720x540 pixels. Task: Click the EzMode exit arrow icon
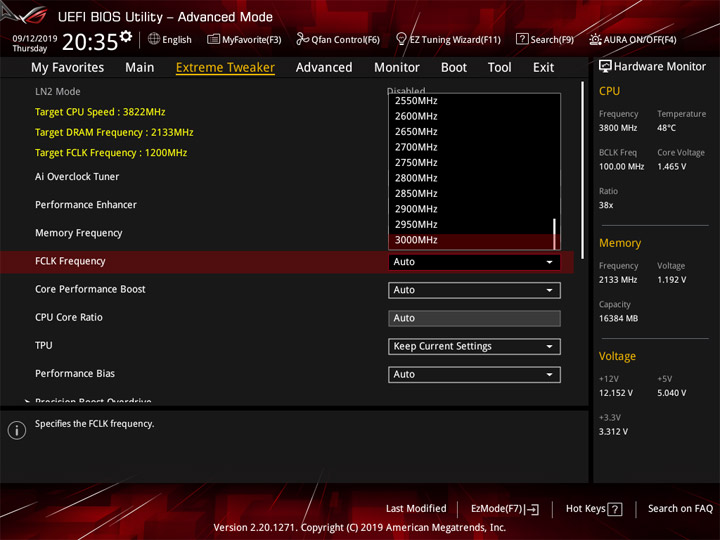point(532,509)
